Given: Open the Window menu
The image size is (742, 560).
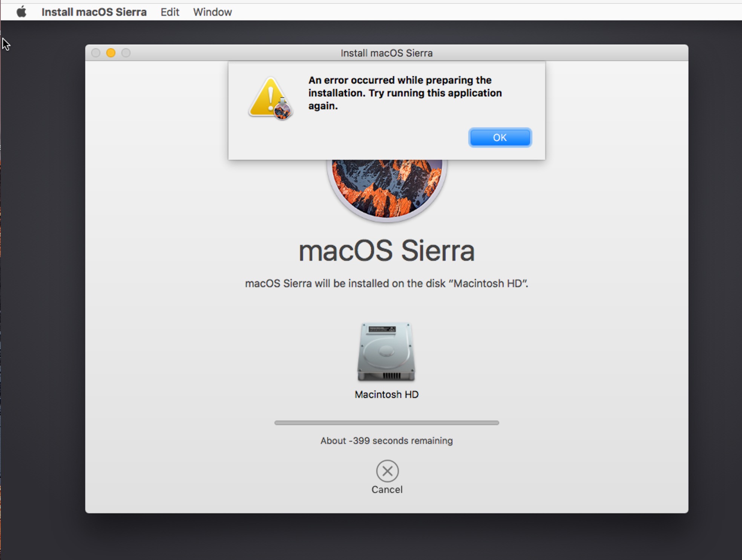Looking at the screenshot, I should pyautogui.click(x=212, y=12).
